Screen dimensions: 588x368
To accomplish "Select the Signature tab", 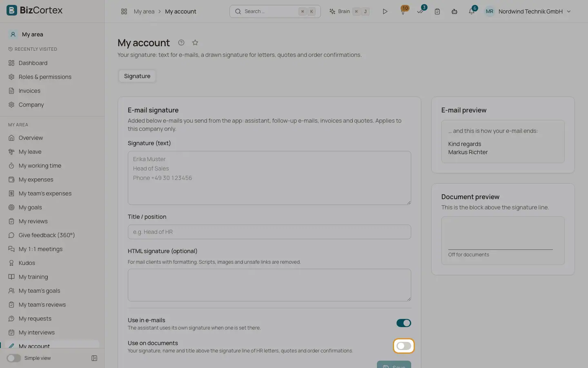I will [137, 76].
